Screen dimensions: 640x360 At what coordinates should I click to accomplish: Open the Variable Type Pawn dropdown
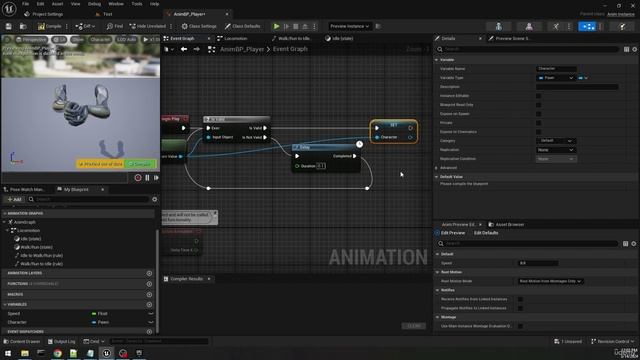click(x=556, y=78)
